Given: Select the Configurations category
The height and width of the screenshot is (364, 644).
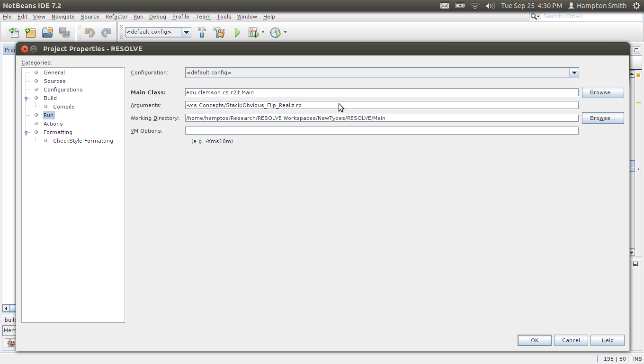Looking at the screenshot, I should [x=63, y=90].
